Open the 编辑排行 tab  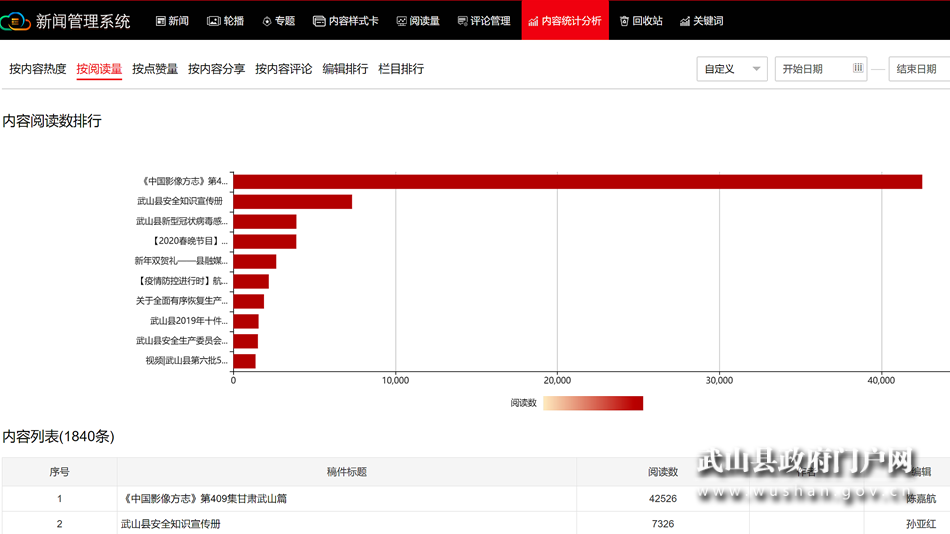345,69
